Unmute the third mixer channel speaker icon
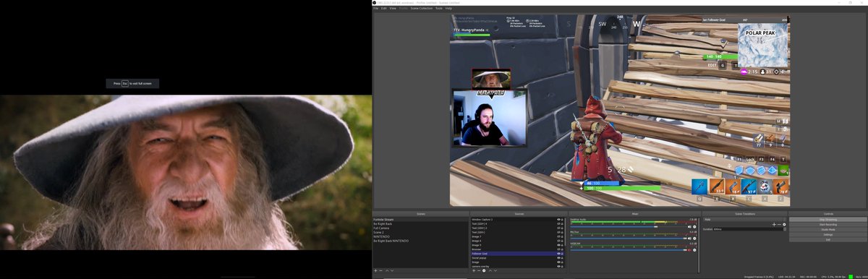 coord(689,250)
